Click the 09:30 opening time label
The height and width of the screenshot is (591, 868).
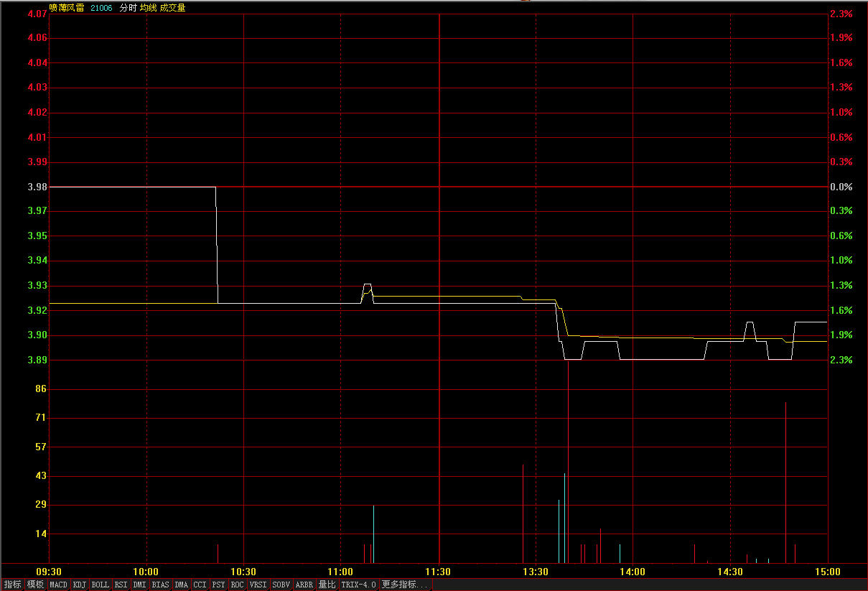tap(50, 572)
